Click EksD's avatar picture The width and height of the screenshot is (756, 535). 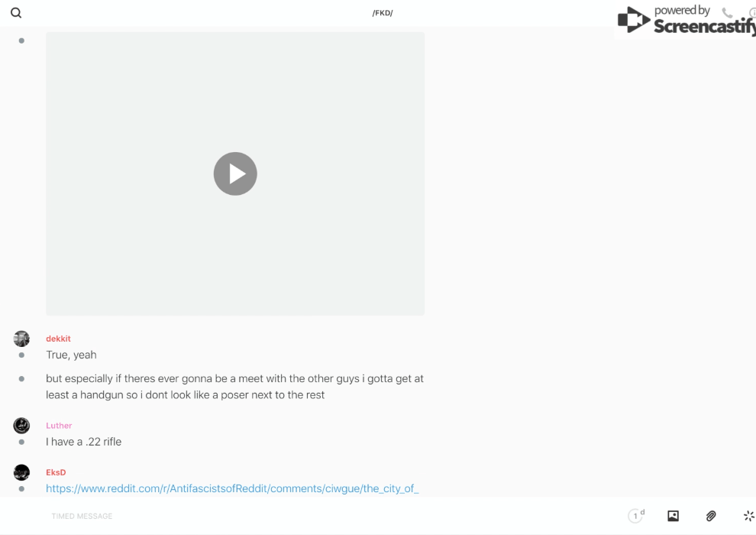pos(21,472)
